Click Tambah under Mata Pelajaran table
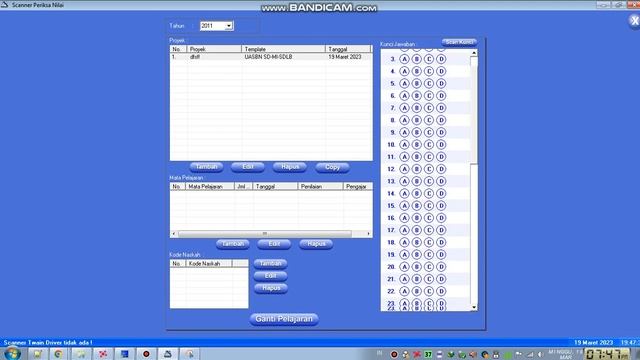Image resolution: width=640 pixels, height=360 pixels. (x=233, y=244)
